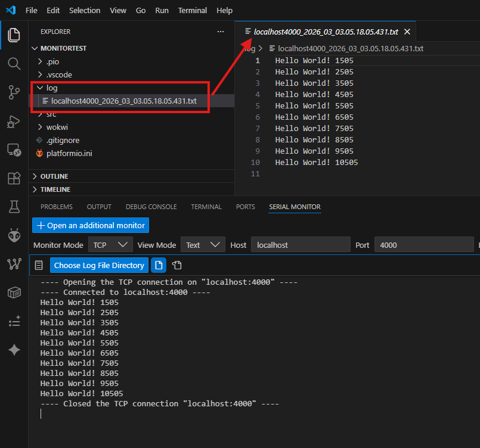Click the clear output icon in monitor toolbar
Screen dimensions: 480x448
pyautogui.click(x=39, y=265)
